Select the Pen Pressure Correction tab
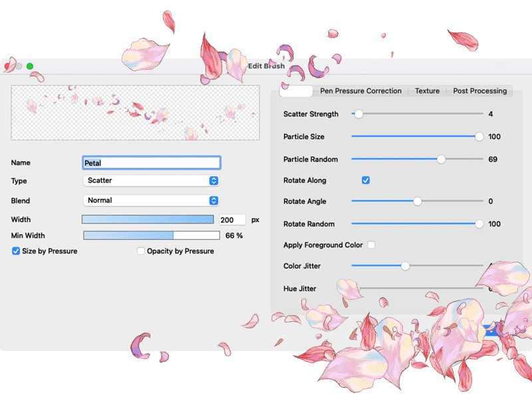This screenshot has height=399, width=532. coord(360,91)
